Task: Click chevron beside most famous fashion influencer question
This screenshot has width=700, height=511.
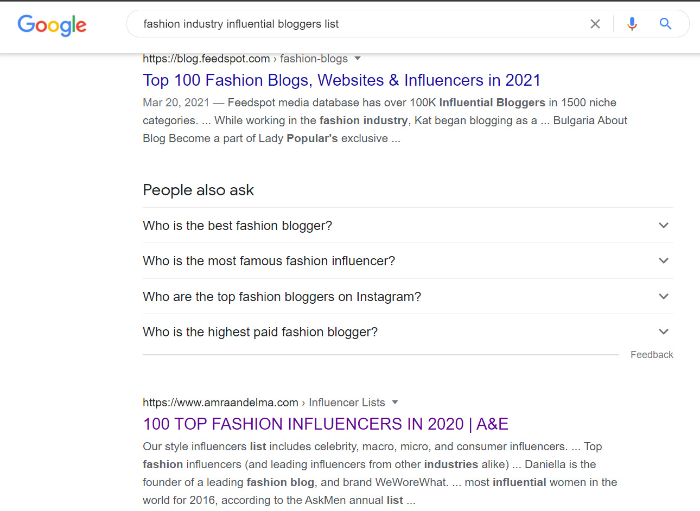Action: tap(664, 261)
